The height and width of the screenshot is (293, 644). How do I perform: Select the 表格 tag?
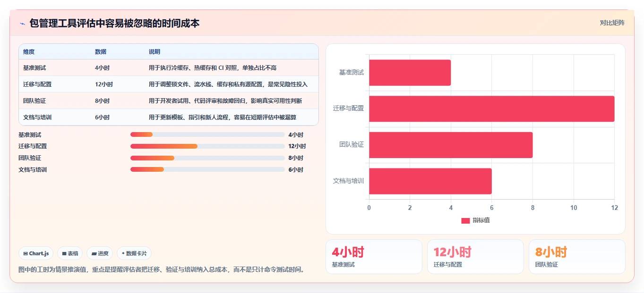coord(70,253)
